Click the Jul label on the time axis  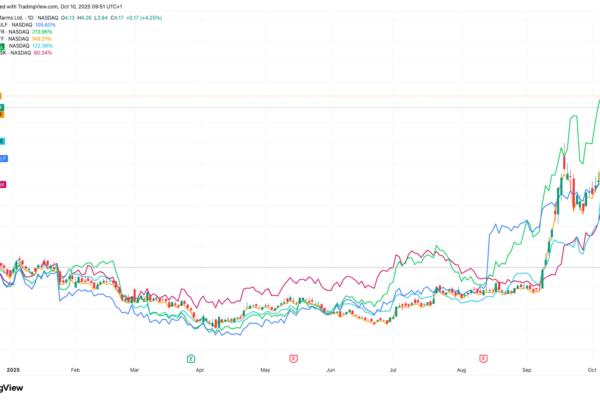coord(391,370)
